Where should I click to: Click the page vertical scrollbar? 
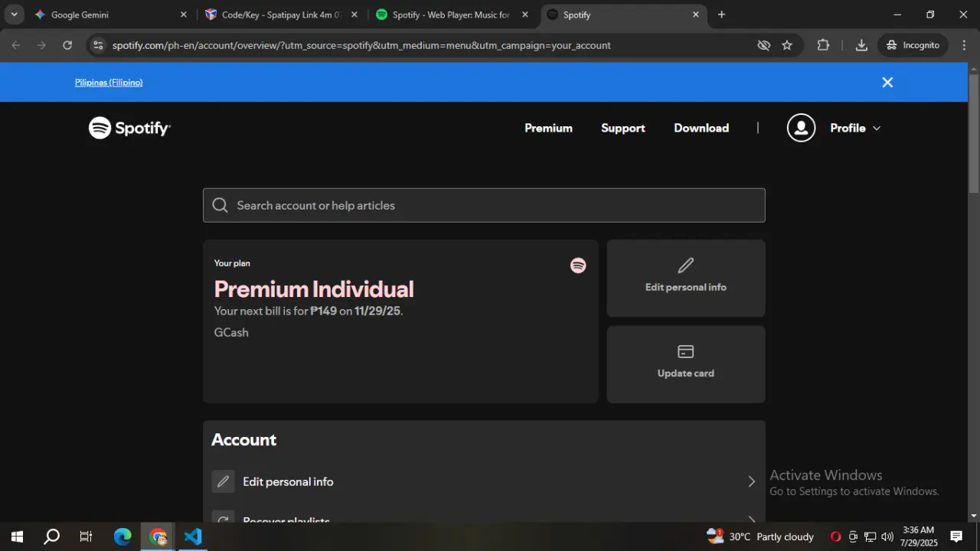974,134
